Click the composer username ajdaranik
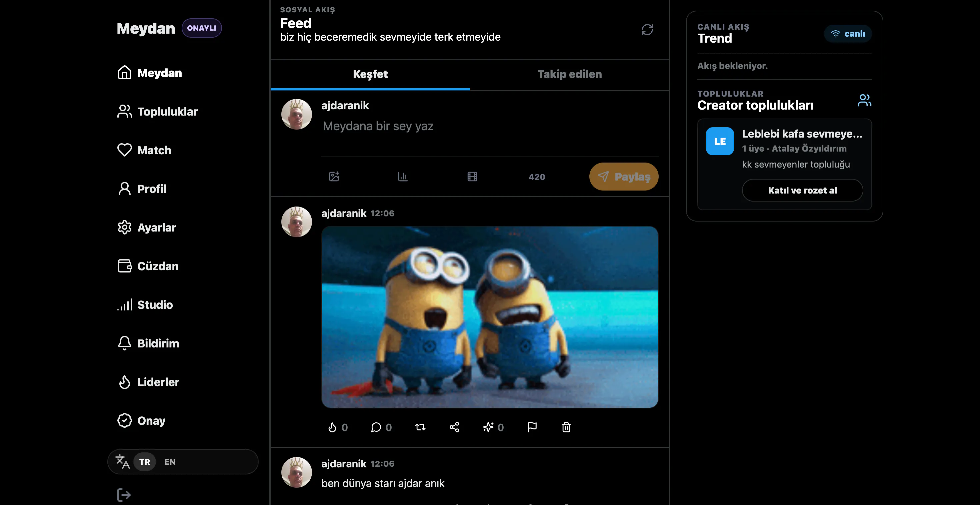Image resolution: width=980 pixels, height=505 pixels. click(345, 105)
